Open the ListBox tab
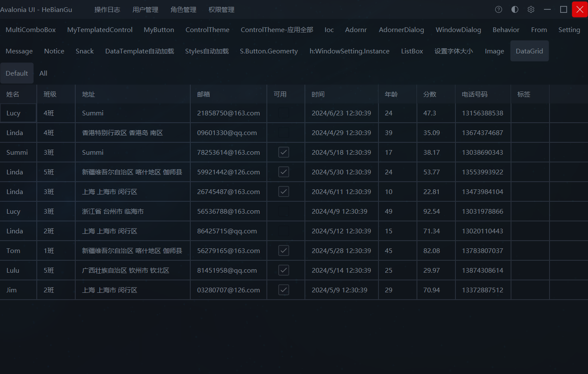This screenshot has height=374, width=588. (412, 51)
